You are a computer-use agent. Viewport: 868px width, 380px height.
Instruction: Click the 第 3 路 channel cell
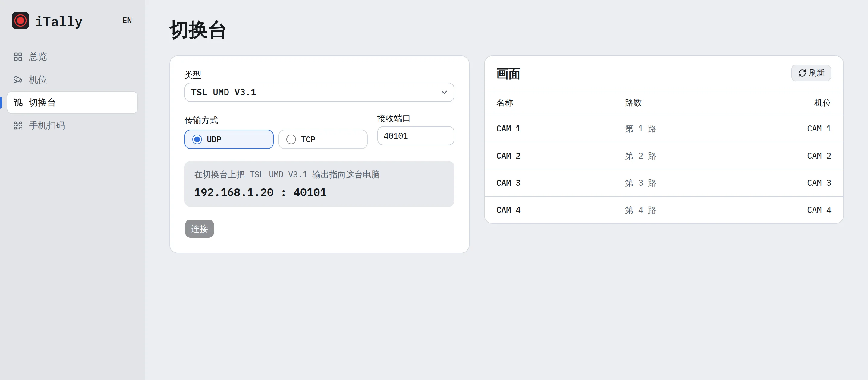tap(640, 183)
